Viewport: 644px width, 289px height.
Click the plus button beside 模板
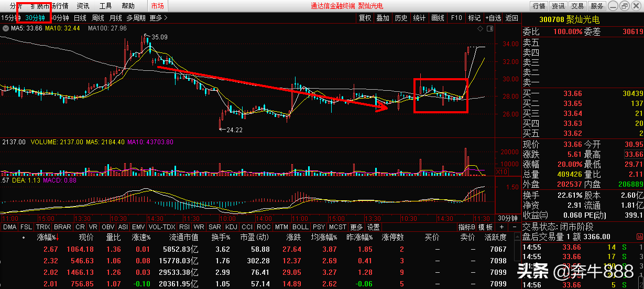click(501, 227)
